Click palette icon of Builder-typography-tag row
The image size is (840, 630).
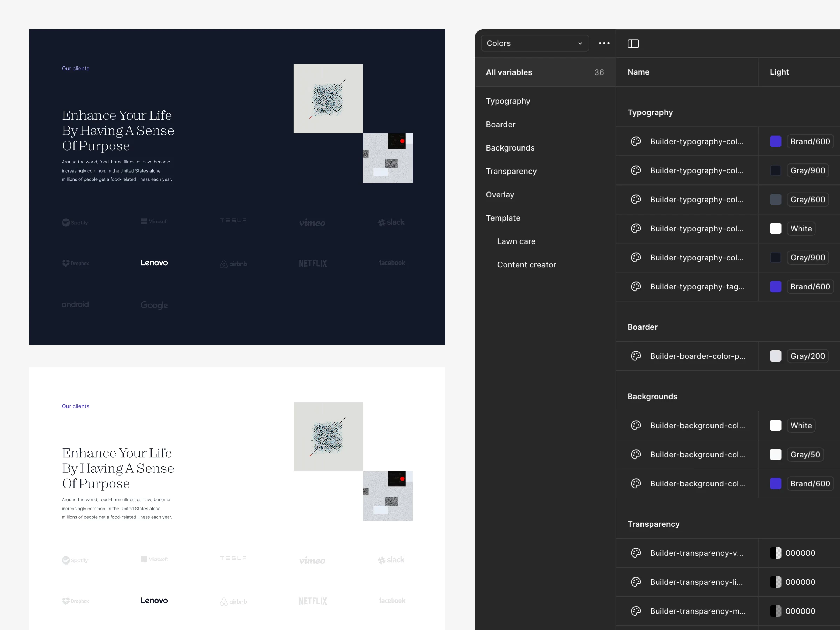pyautogui.click(x=636, y=287)
